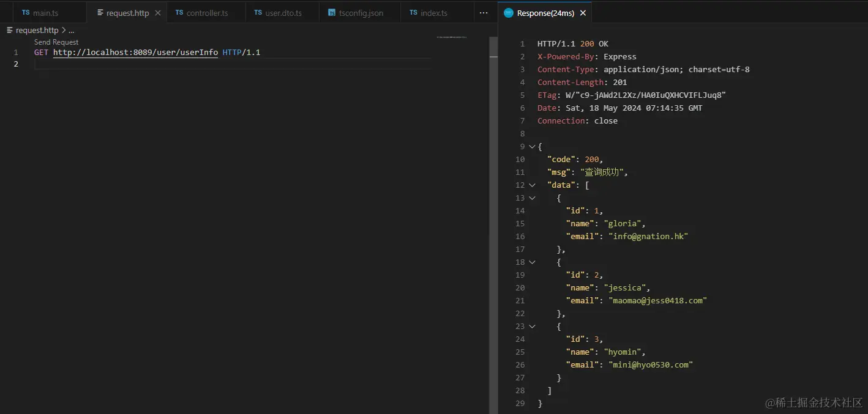Place the cursor on empty line 2
This screenshot has width=868, height=414.
[233, 64]
